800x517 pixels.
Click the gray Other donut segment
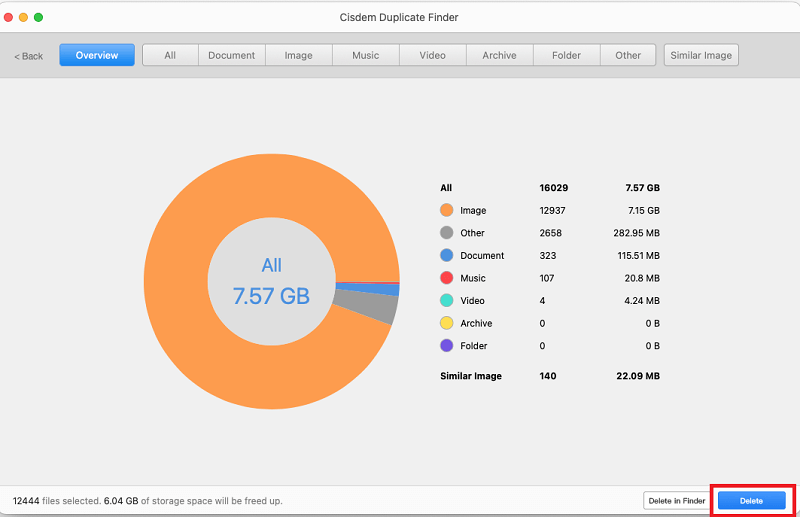pyautogui.click(x=365, y=306)
